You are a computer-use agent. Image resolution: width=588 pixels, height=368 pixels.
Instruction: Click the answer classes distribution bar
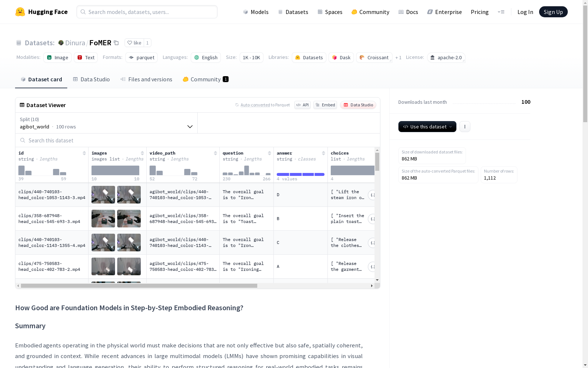pyautogui.click(x=301, y=174)
